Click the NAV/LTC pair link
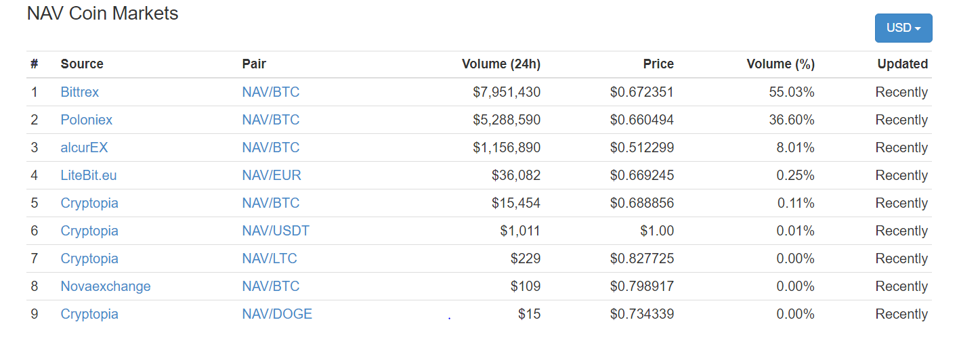 (x=270, y=258)
